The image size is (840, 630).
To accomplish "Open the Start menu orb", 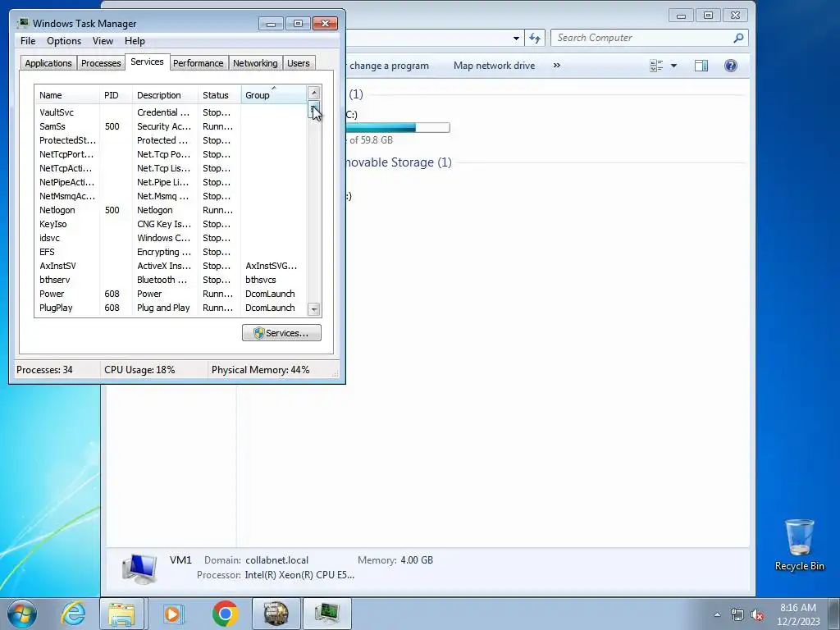I will point(22,614).
